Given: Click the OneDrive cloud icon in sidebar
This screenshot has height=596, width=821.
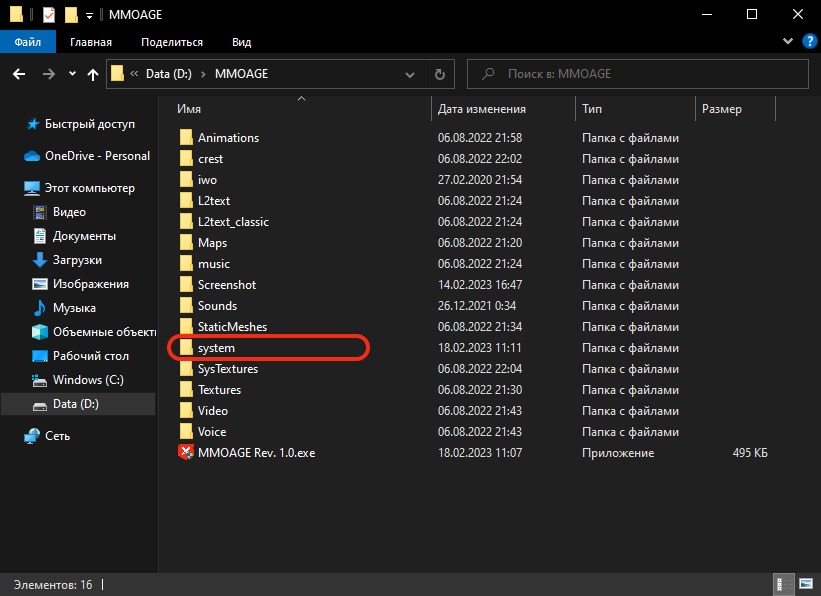Looking at the screenshot, I should (33, 156).
